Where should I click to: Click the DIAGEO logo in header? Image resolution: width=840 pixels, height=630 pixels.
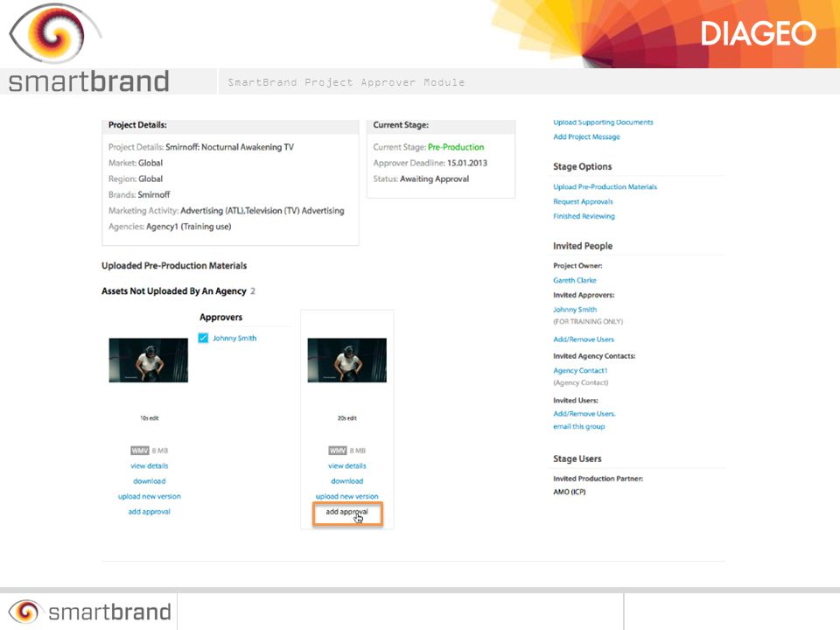pos(758,34)
